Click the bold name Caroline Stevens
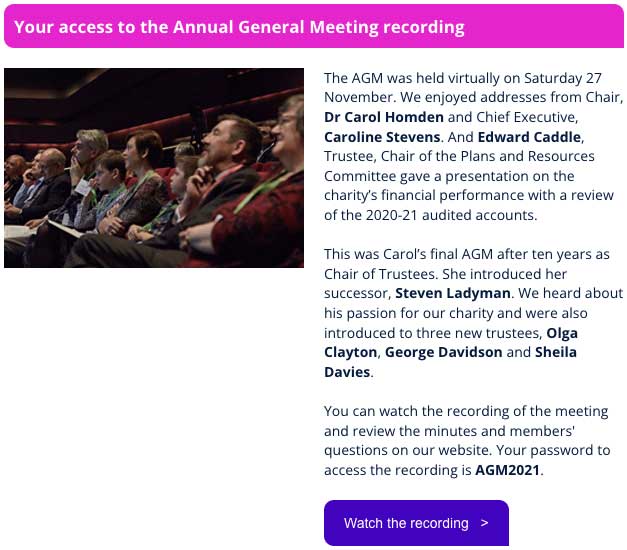Screen dimensions: 627x550 coord(382,137)
